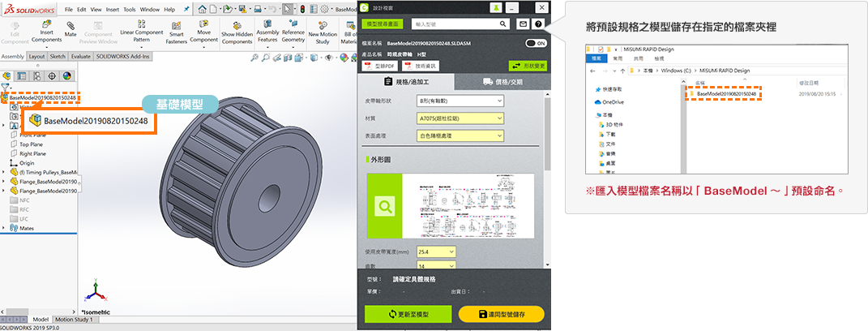868x331 pixels.
Task: Open the Motion Study 1 bottom tab
Action: (76, 320)
